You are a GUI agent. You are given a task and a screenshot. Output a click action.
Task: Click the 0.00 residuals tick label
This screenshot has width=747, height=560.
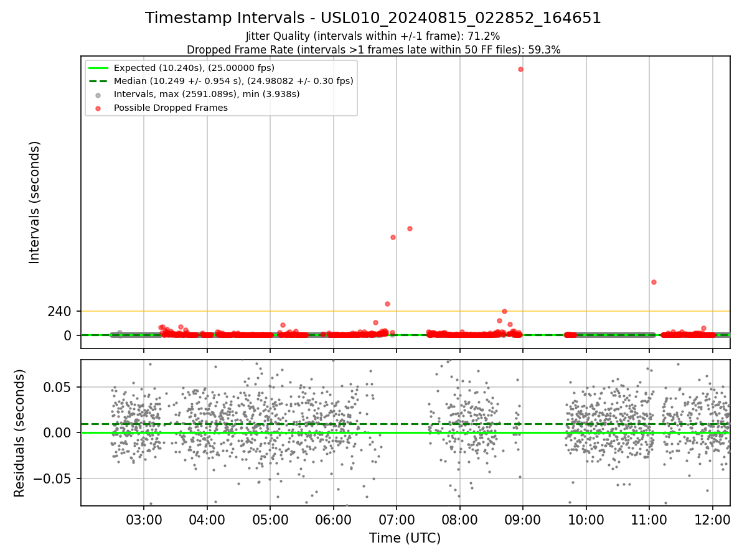59,432
